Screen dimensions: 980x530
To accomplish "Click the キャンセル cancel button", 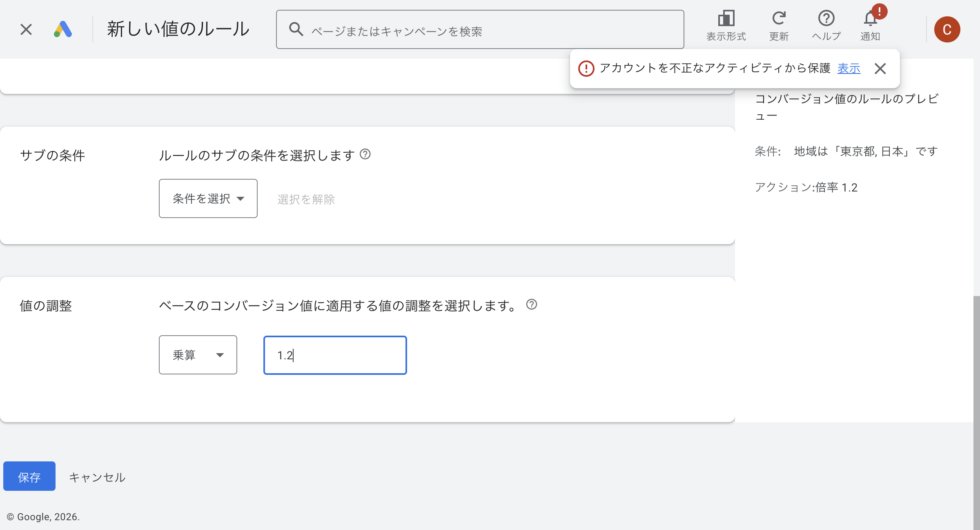I will [x=97, y=477].
